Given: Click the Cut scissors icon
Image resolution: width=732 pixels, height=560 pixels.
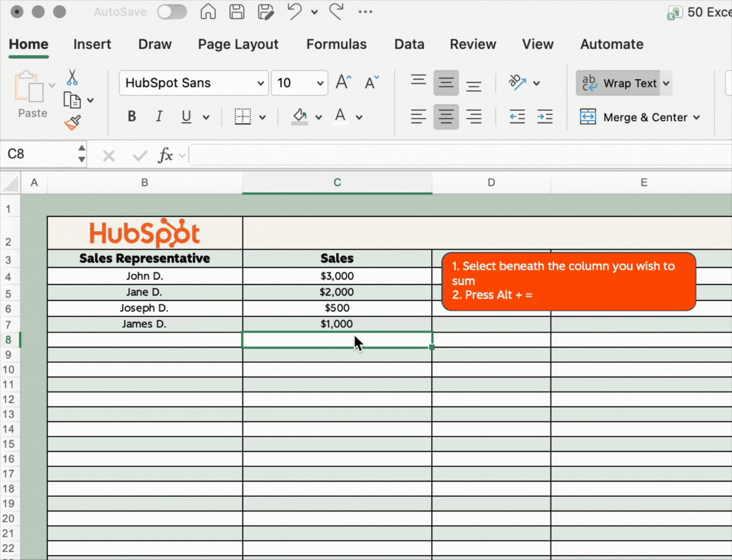Looking at the screenshot, I should click(72, 78).
